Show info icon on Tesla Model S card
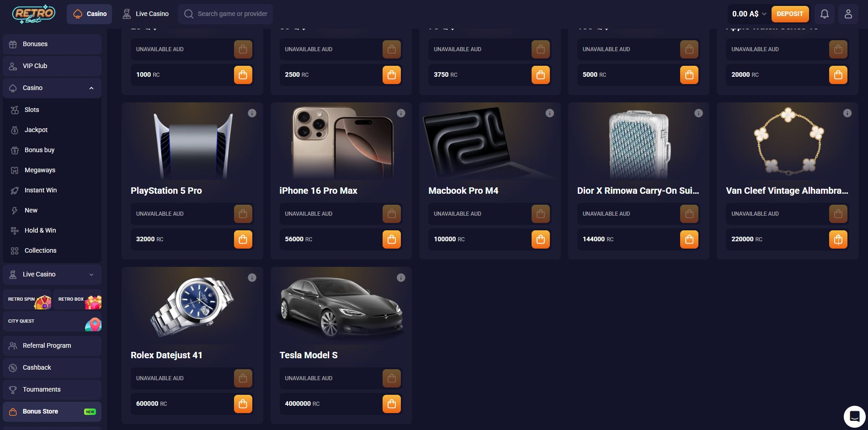Image resolution: width=868 pixels, height=430 pixels. 401,278
